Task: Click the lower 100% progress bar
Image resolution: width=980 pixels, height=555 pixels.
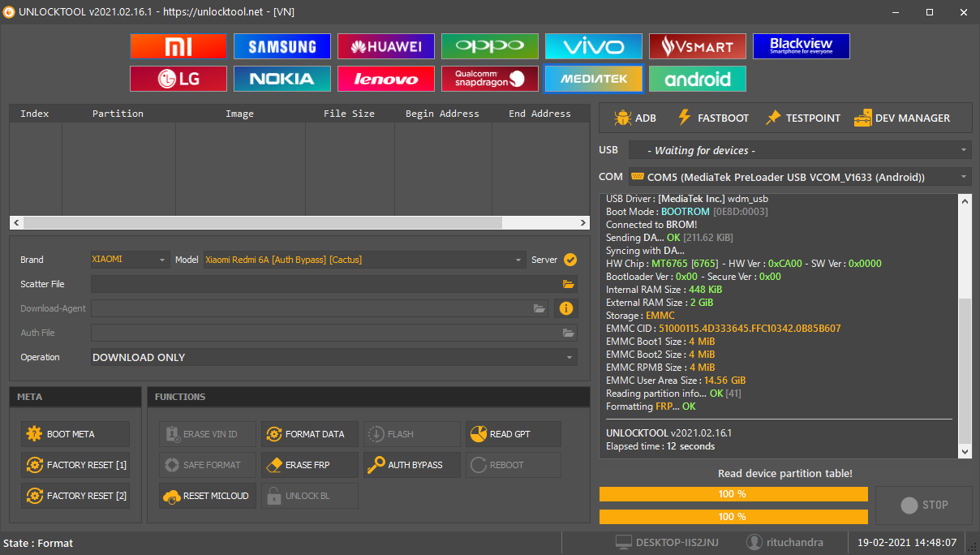Action: [x=733, y=517]
